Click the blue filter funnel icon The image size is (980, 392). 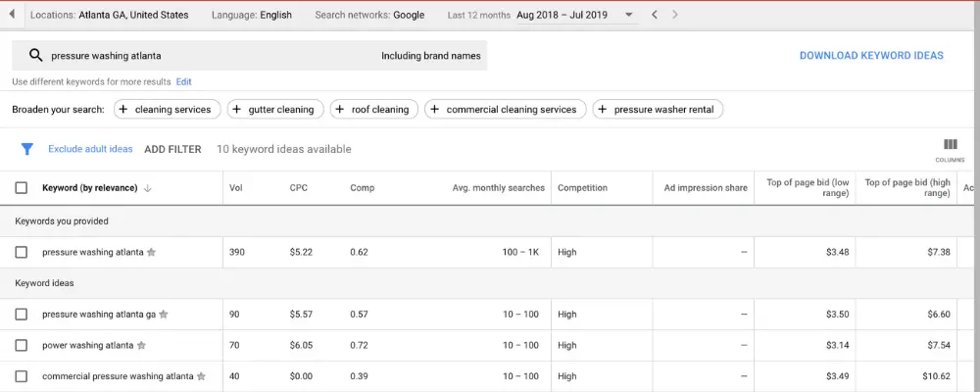tap(26, 149)
